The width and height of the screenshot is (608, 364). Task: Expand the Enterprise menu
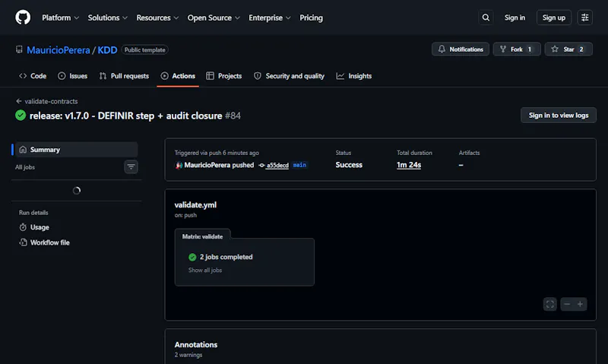pyautogui.click(x=270, y=17)
